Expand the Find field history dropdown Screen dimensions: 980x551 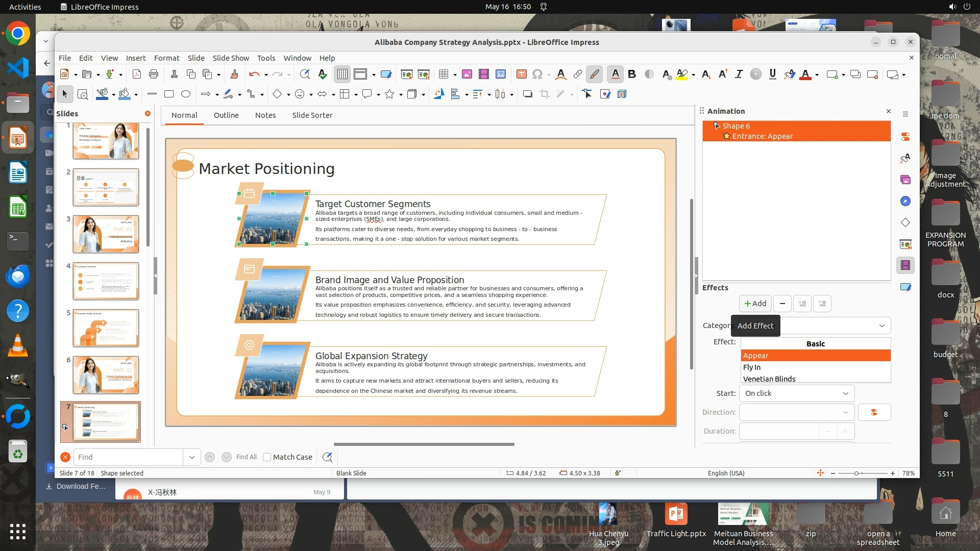[x=191, y=457]
